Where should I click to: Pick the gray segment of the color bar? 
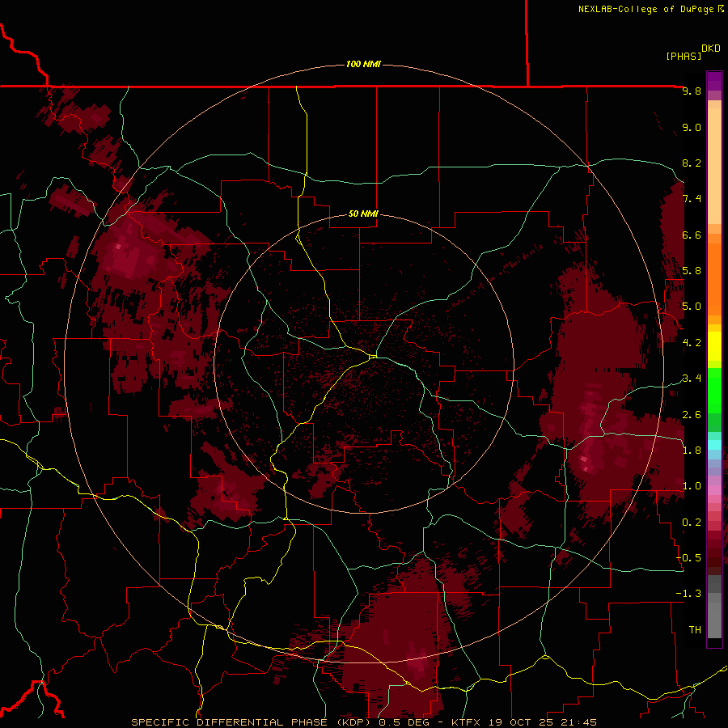coord(714,607)
